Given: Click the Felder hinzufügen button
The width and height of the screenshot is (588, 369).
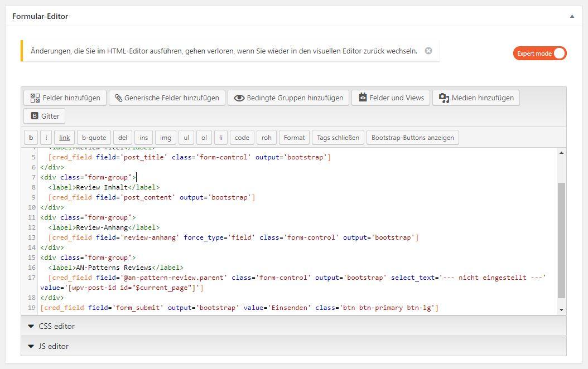Looking at the screenshot, I should click(x=65, y=98).
